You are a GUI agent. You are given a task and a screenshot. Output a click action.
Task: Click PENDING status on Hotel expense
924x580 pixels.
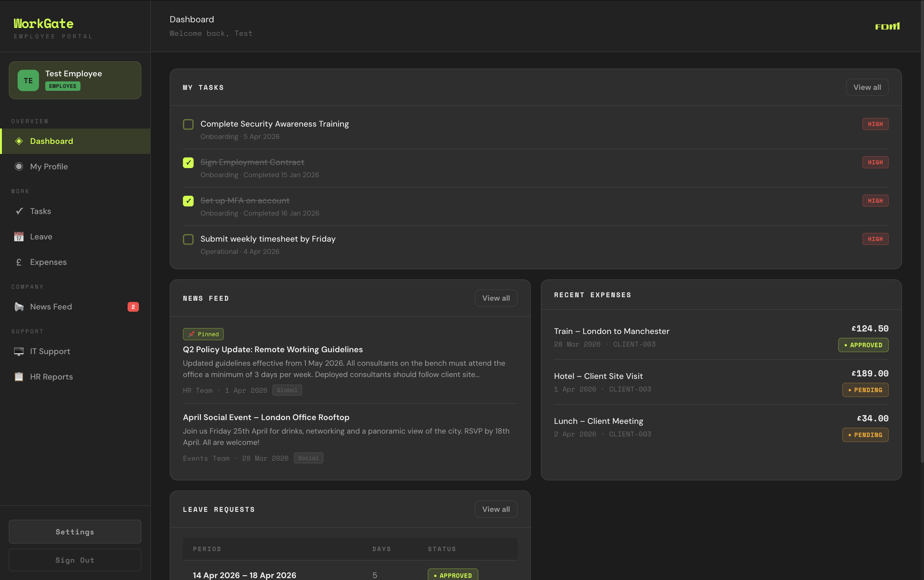point(865,390)
